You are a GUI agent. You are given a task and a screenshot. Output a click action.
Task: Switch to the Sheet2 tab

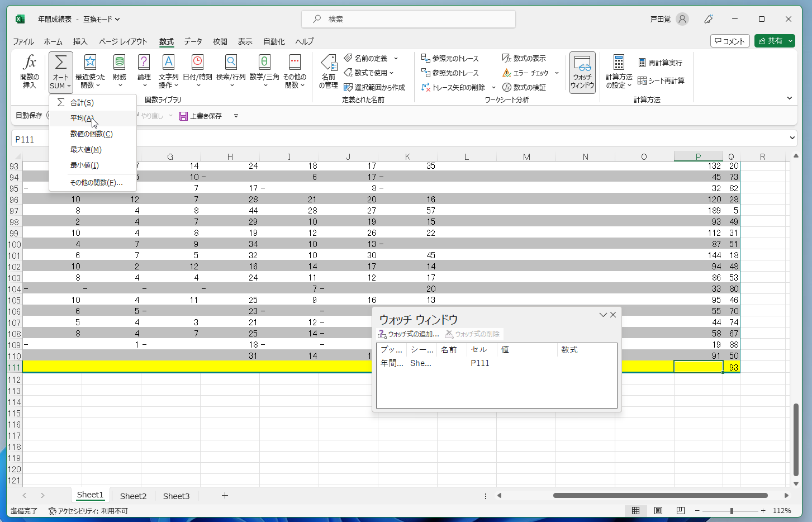[x=133, y=496]
